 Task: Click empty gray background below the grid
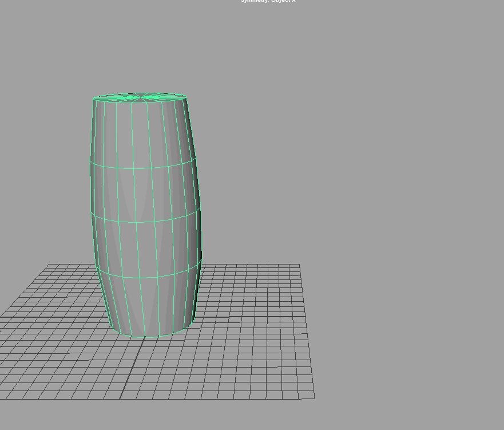coord(252,415)
